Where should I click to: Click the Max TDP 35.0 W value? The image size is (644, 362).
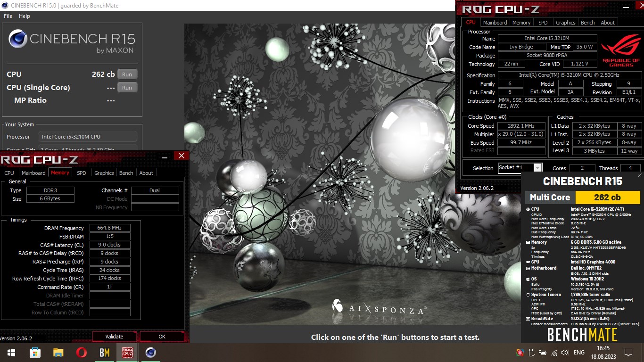pyautogui.click(x=585, y=47)
